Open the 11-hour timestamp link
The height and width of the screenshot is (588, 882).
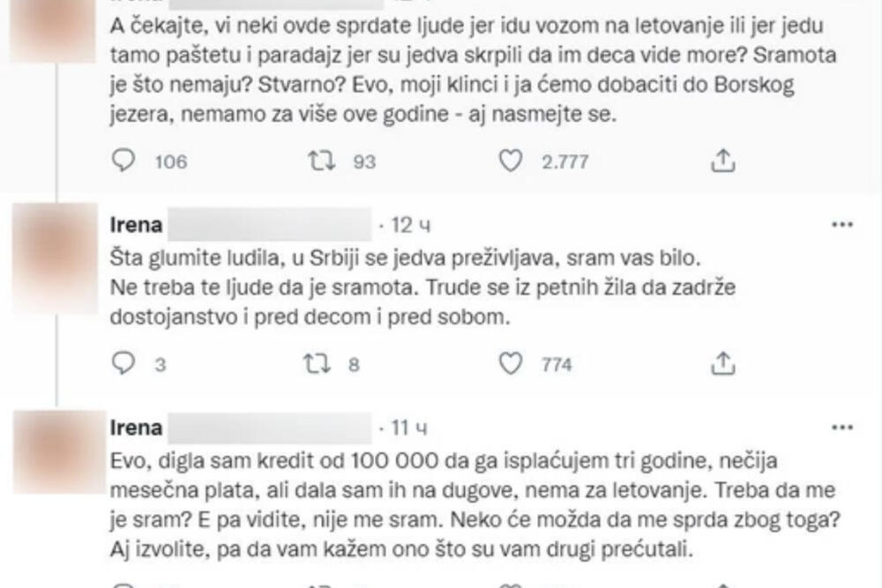[409, 428]
